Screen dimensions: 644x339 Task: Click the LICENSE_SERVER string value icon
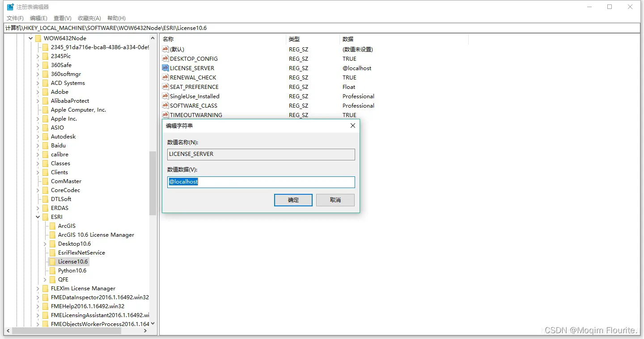coord(165,68)
